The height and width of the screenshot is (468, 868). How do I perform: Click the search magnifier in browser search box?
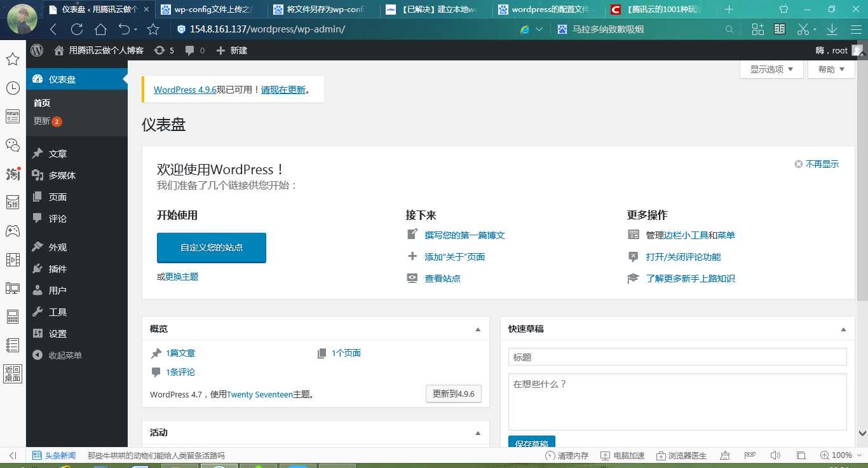click(x=729, y=29)
